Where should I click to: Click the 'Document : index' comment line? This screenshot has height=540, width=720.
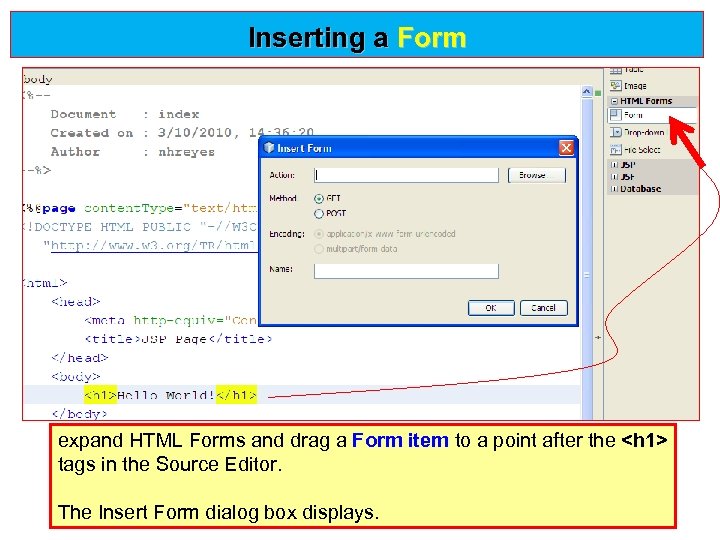tap(125, 114)
